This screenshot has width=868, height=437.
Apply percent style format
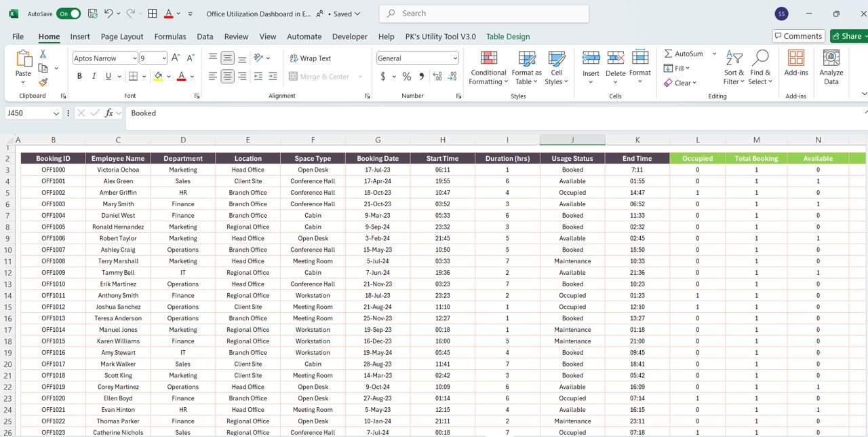pos(406,77)
